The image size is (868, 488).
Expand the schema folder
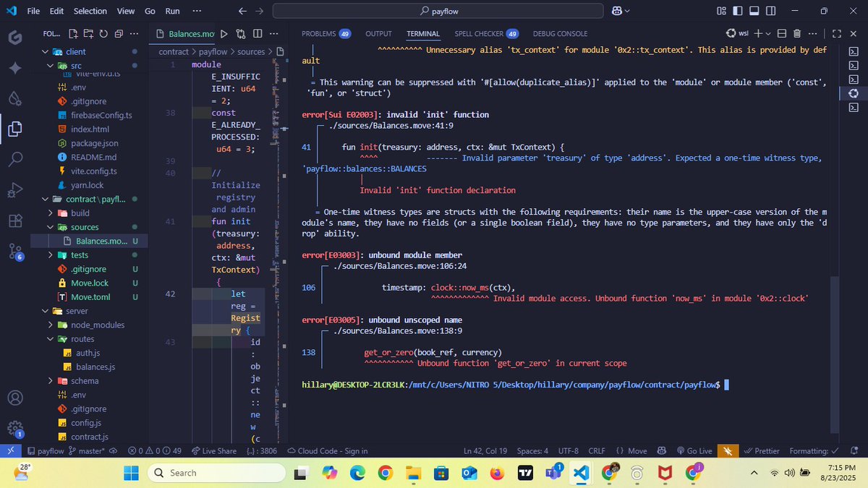coord(51,381)
